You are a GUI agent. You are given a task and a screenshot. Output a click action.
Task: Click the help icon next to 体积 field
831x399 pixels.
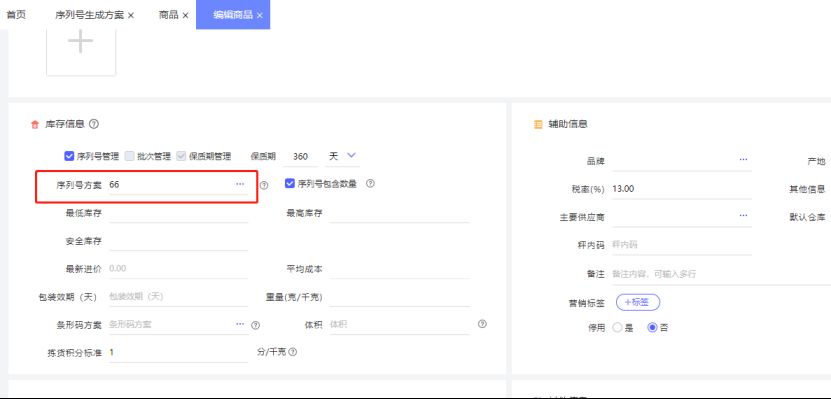[482, 324]
